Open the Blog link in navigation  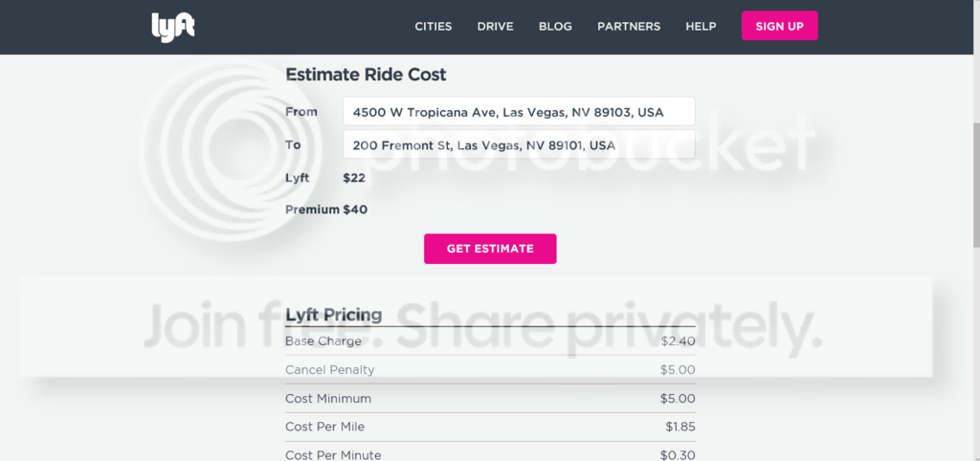[x=555, y=27]
